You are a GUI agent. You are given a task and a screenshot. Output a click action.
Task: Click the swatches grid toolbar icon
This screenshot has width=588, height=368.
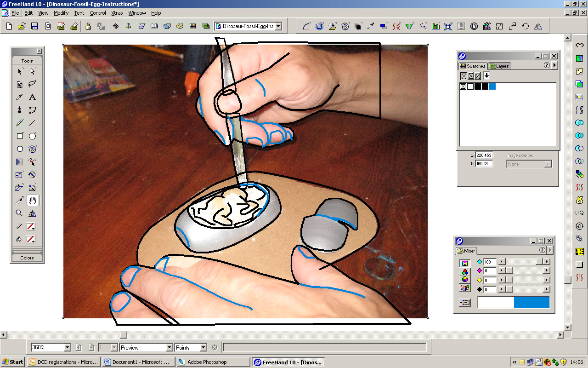click(193, 26)
